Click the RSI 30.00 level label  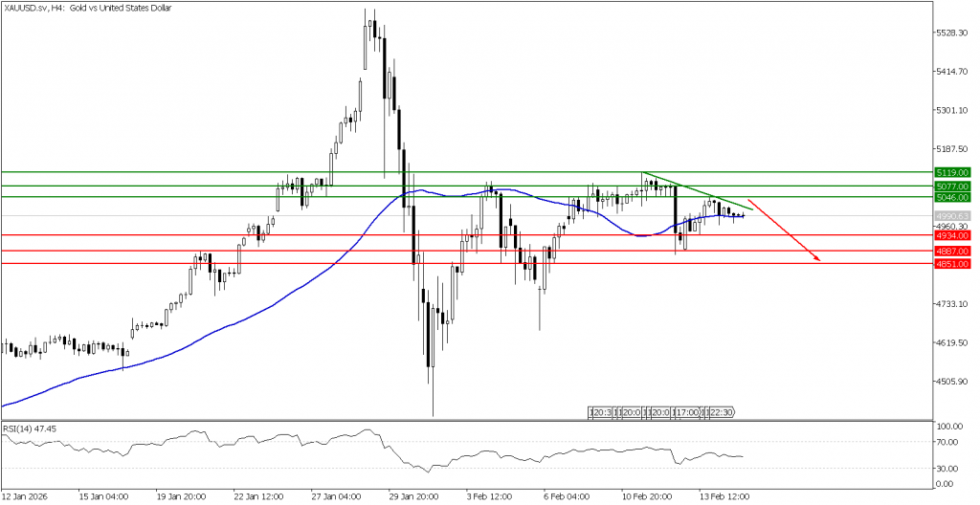click(949, 469)
